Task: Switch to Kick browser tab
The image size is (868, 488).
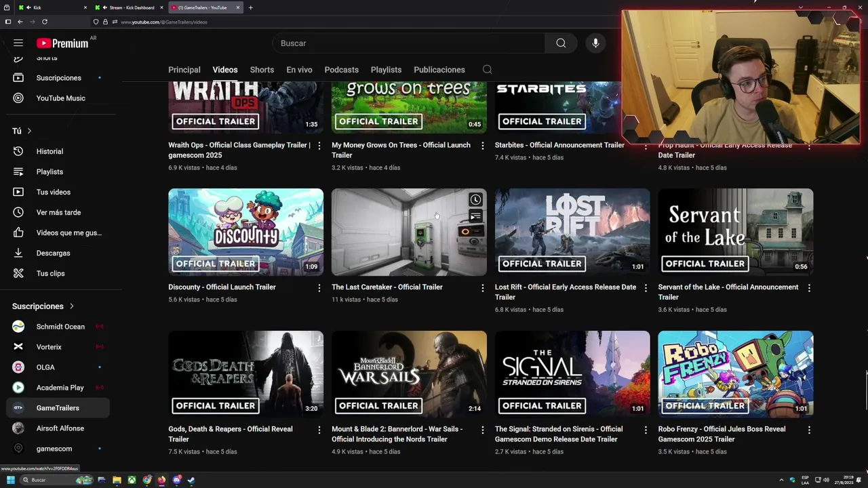Action: click(53, 7)
